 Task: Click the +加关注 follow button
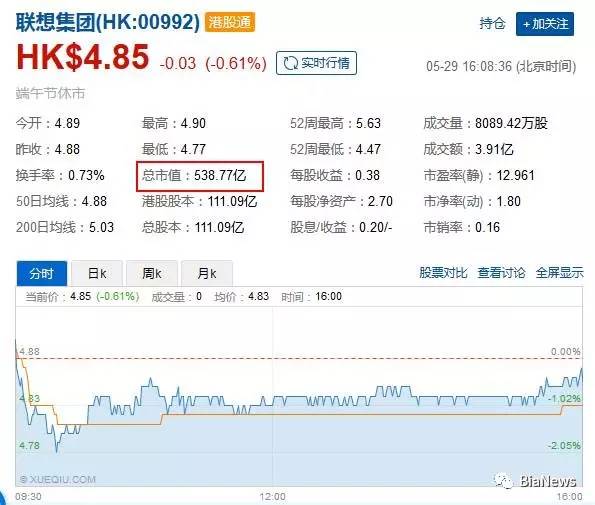pos(545,24)
